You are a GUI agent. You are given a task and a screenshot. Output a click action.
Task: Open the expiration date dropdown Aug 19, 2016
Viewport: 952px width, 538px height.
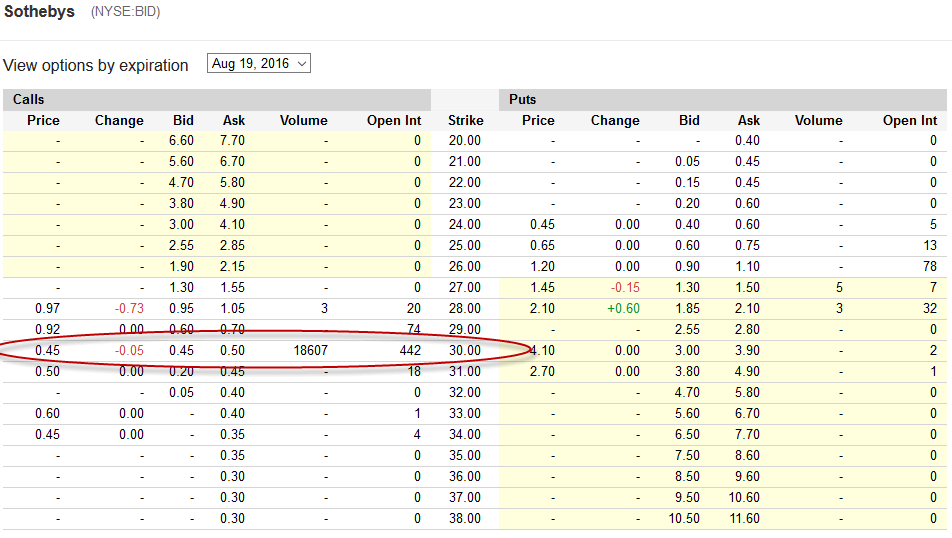[x=259, y=64]
